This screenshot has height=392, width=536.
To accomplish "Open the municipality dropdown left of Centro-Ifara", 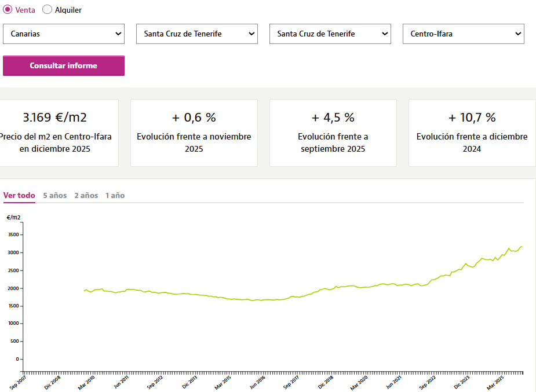I will pos(330,34).
